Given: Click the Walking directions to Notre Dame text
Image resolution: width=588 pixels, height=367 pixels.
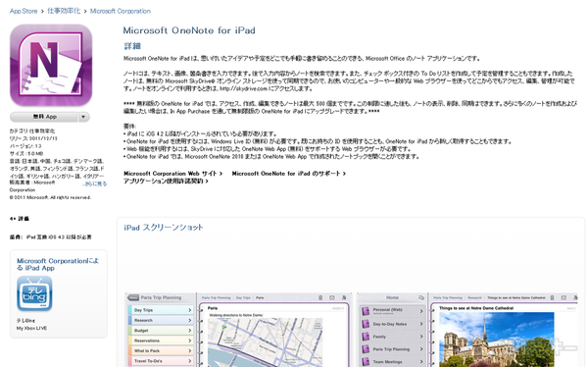Looking at the screenshot, I should 236,315.
